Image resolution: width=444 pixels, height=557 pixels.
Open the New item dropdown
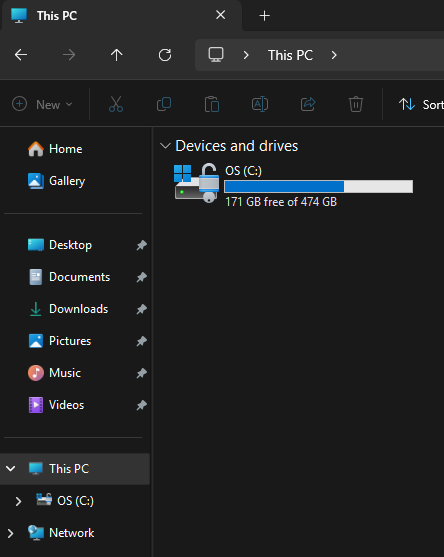42,104
